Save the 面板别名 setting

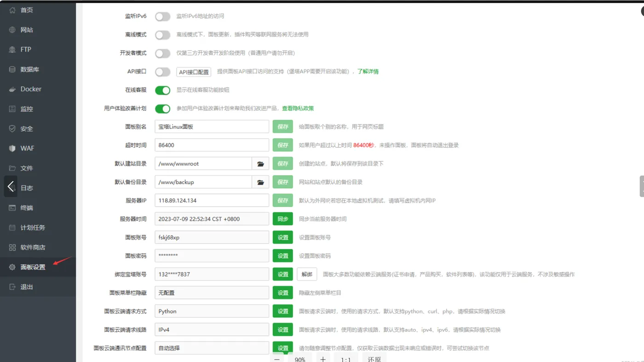[283, 127]
